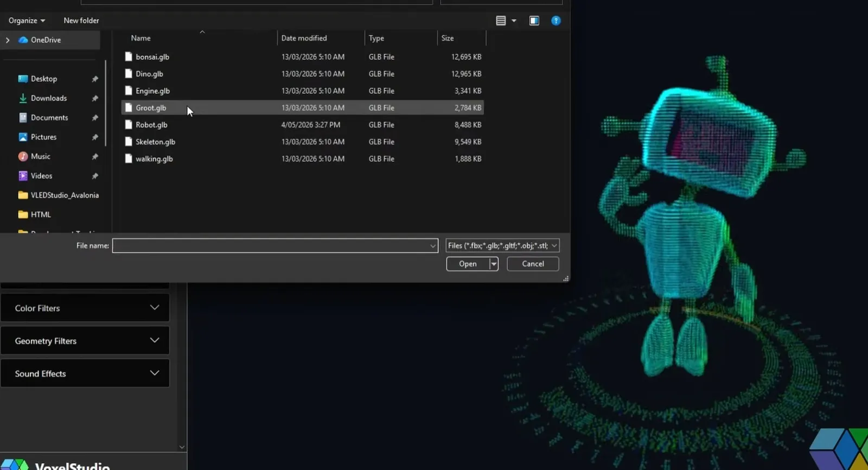
Task: Open Documents in the sidebar
Action: click(49, 118)
